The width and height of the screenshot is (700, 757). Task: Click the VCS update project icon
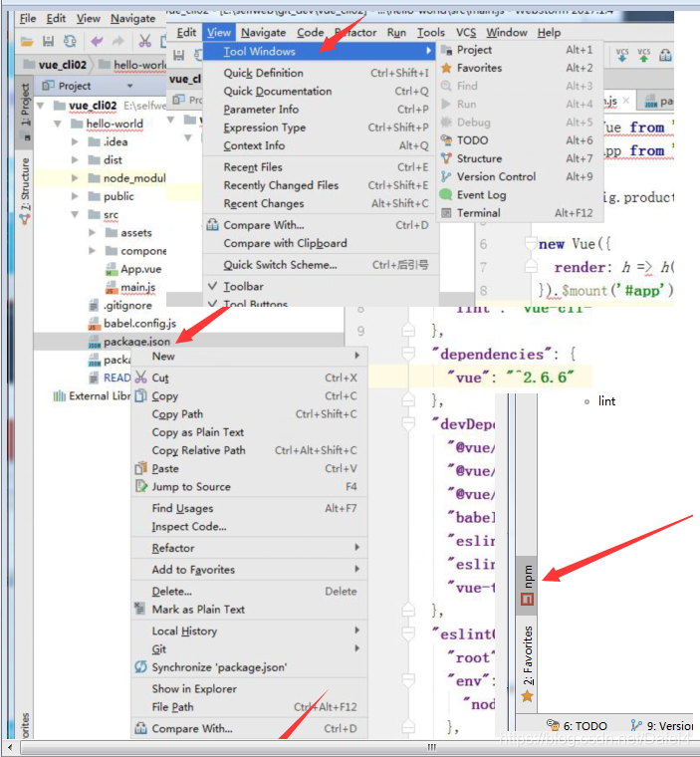(622, 55)
